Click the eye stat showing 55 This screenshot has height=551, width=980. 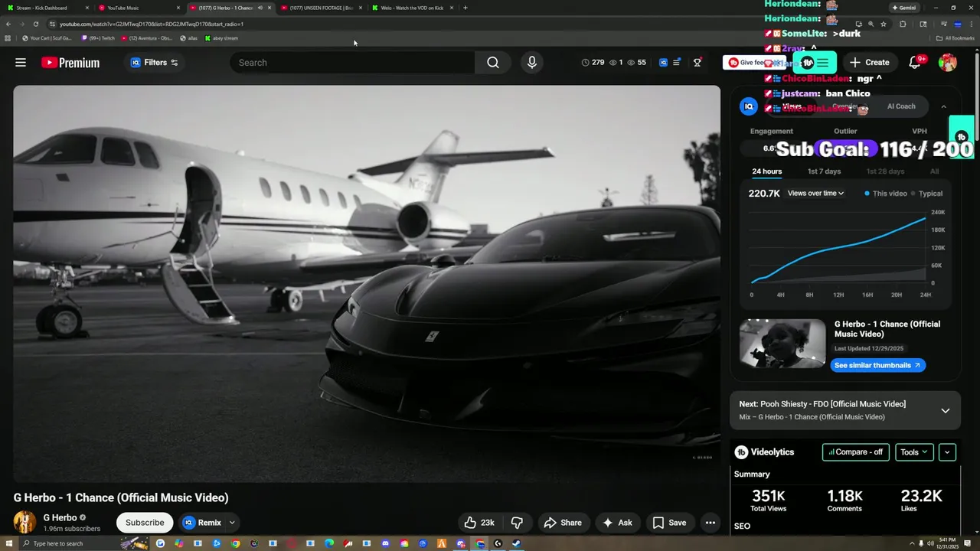pyautogui.click(x=636, y=63)
